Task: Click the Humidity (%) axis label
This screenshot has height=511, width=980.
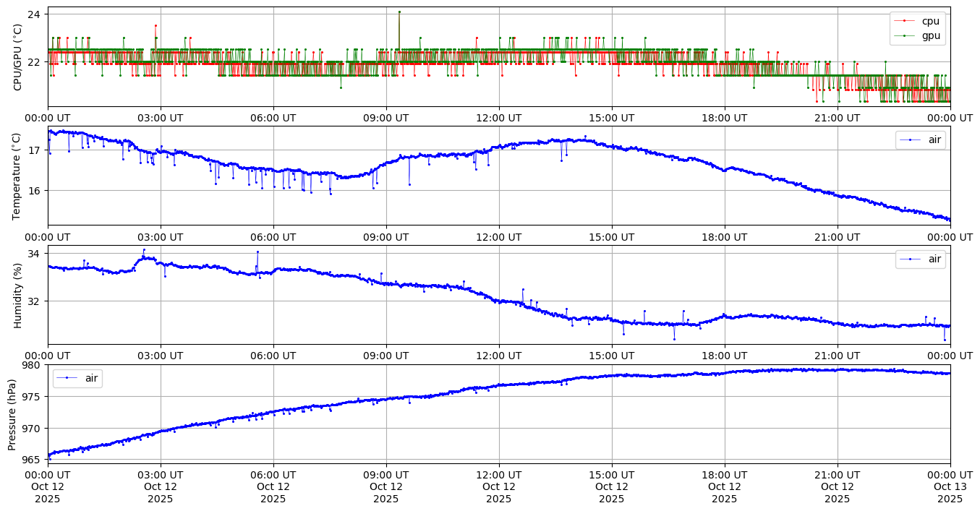Action: tap(18, 295)
